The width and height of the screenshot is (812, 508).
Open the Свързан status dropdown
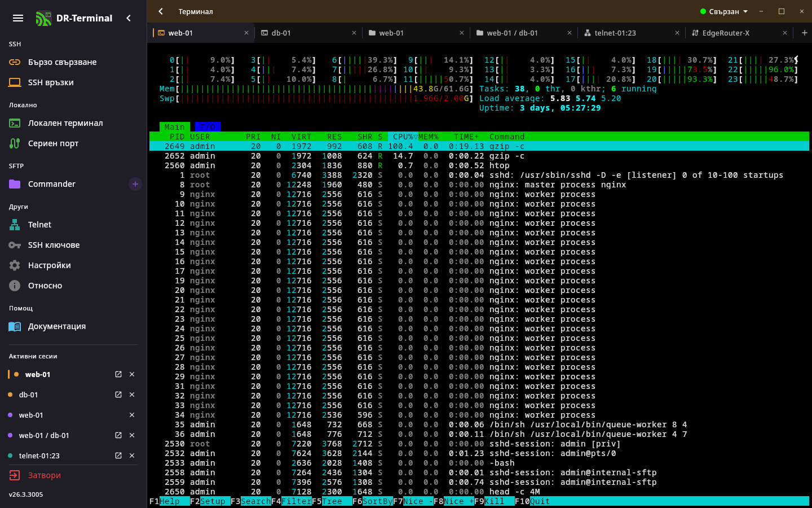point(724,11)
